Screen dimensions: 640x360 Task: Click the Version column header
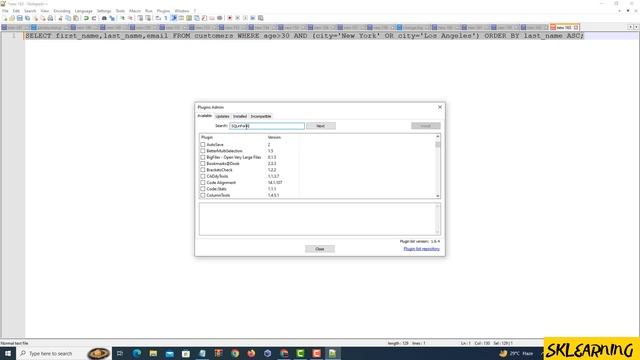pyautogui.click(x=274, y=138)
